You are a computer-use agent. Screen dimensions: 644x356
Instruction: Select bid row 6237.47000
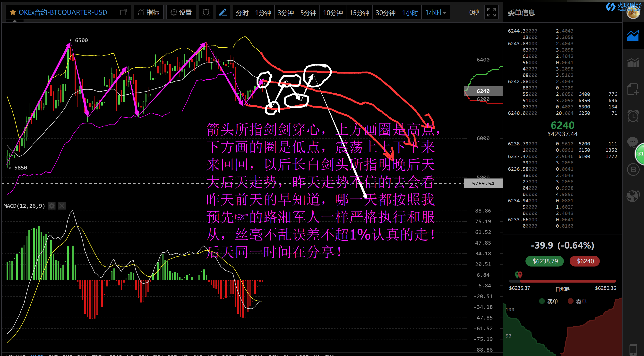[541, 156]
